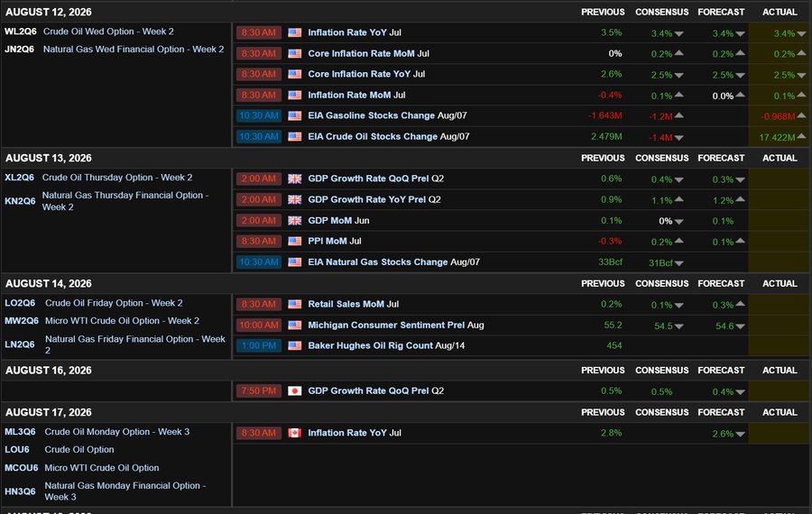The height and width of the screenshot is (514, 812).
Task: Open the WL2Q6 Crude Oil Wed Option
Action: pos(89,32)
